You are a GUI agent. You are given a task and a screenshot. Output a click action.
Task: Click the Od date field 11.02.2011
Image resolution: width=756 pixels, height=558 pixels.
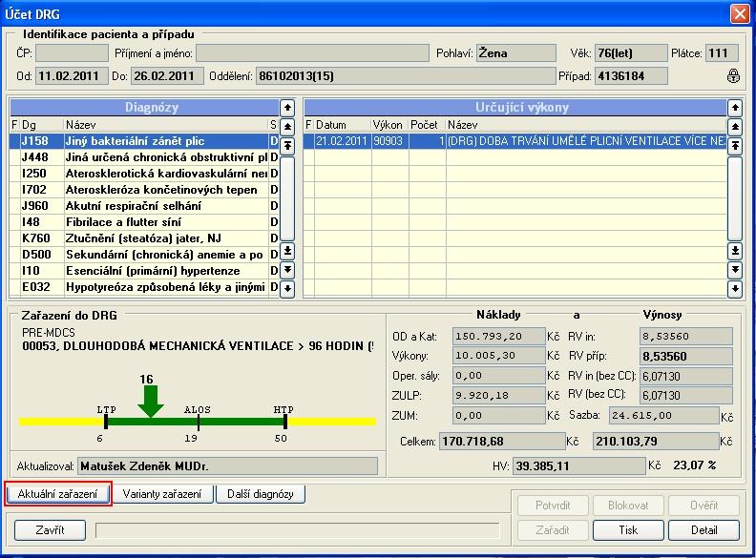click(x=72, y=76)
